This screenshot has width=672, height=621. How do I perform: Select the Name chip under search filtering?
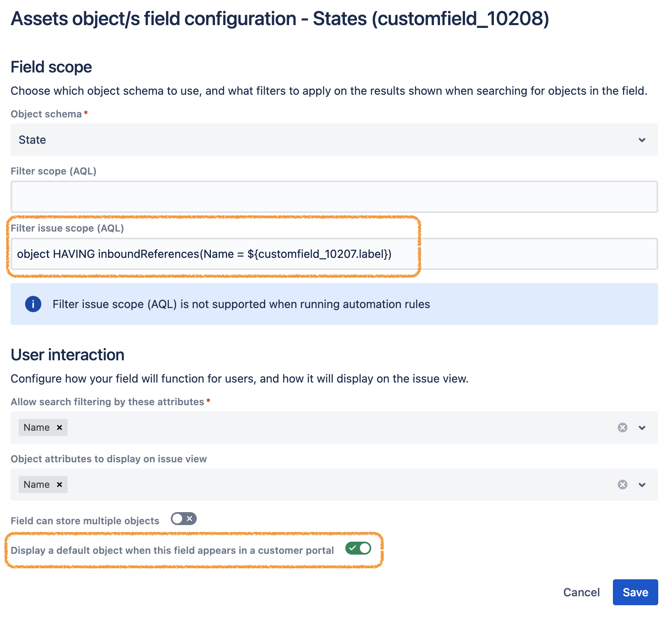(x=38, y=427)
